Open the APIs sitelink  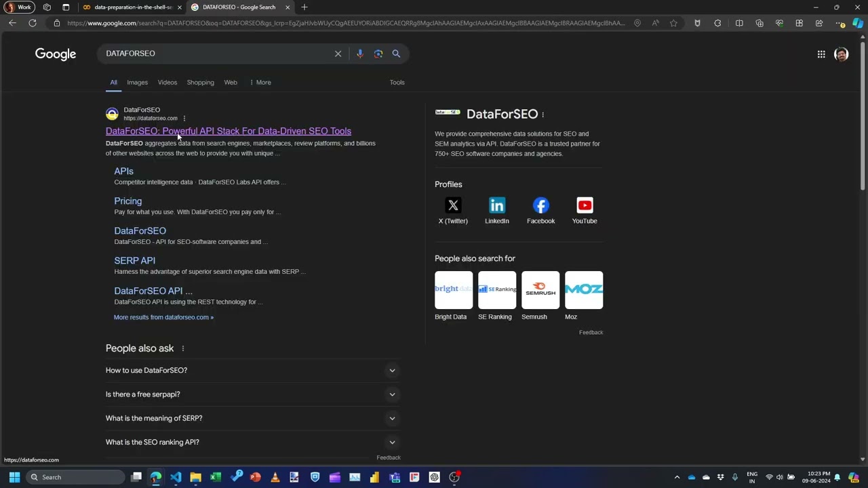tap(123, 171)
